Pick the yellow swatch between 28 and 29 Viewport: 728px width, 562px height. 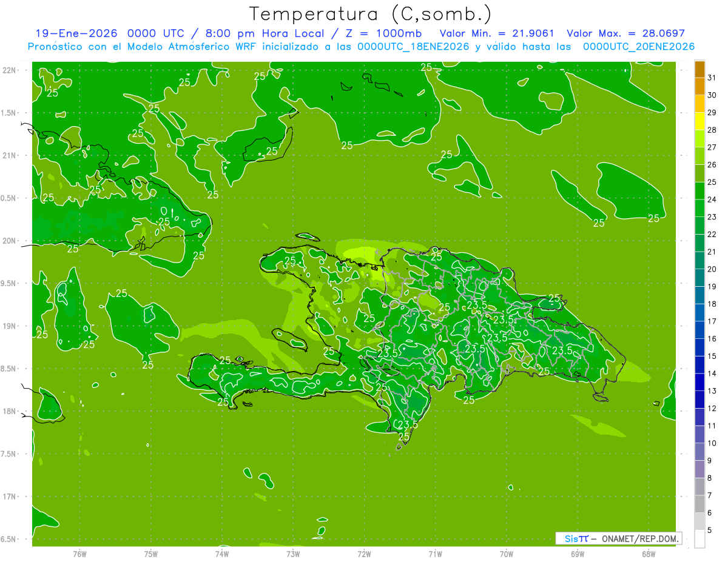coord(699,121)
